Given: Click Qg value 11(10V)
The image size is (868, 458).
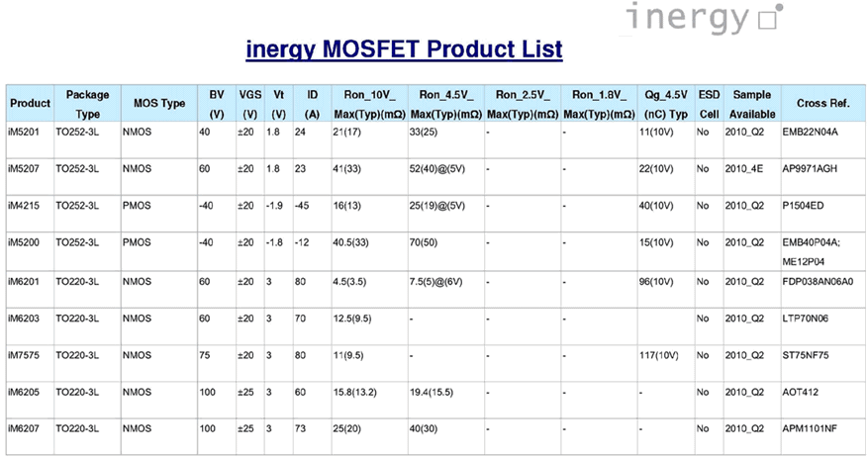Looking at the screenshot, I should tap(656, 133).
